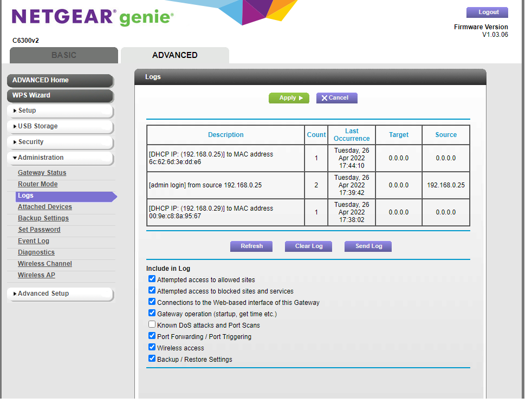Expand the Security section
The height and width of the screenshot is (404, 532).
[x=60, y=142]
